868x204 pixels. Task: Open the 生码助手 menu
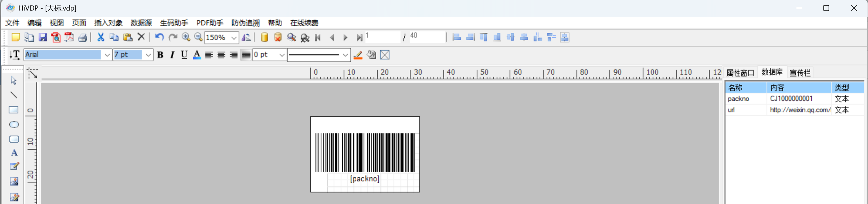click(174, 23)
